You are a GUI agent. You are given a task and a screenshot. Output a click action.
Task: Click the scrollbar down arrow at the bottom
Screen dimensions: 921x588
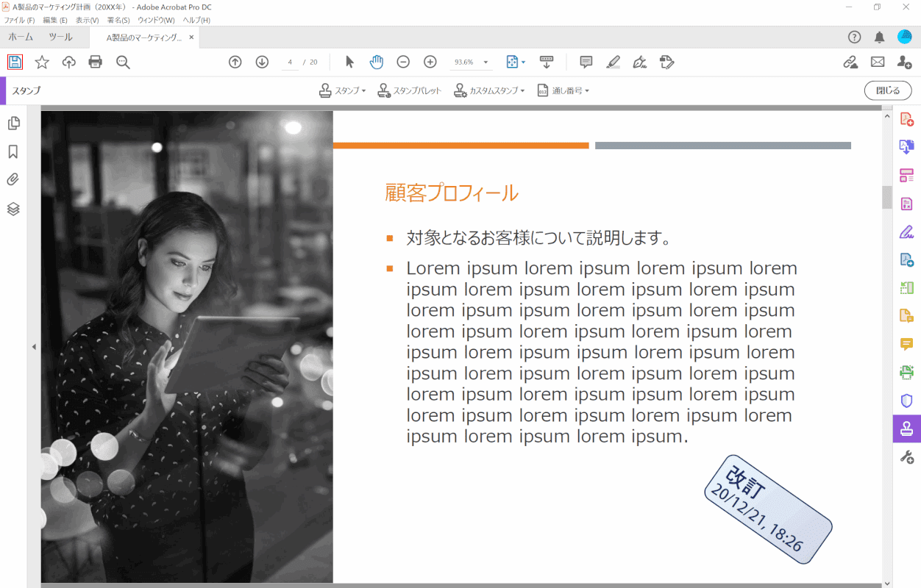[887, 582]
